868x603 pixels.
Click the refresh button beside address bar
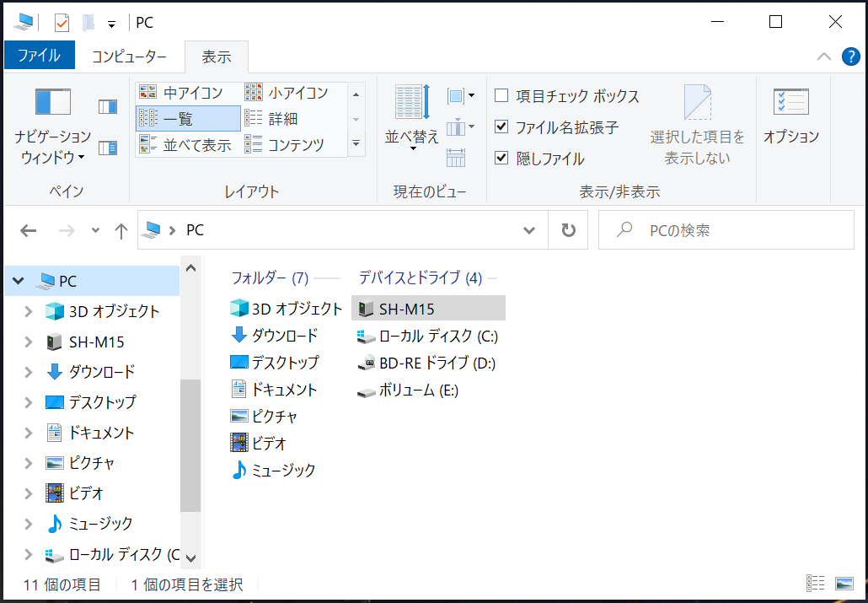tap(568, 230)
